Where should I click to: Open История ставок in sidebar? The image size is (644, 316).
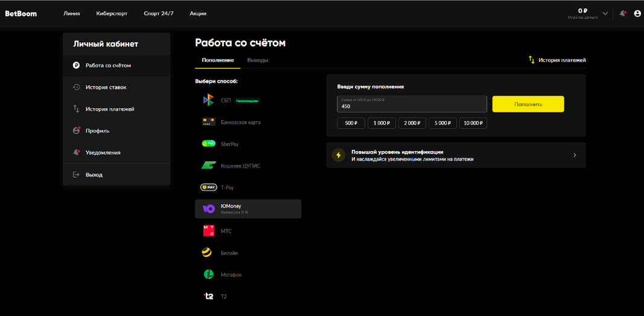pyautogui.click(x=106, y=87)
